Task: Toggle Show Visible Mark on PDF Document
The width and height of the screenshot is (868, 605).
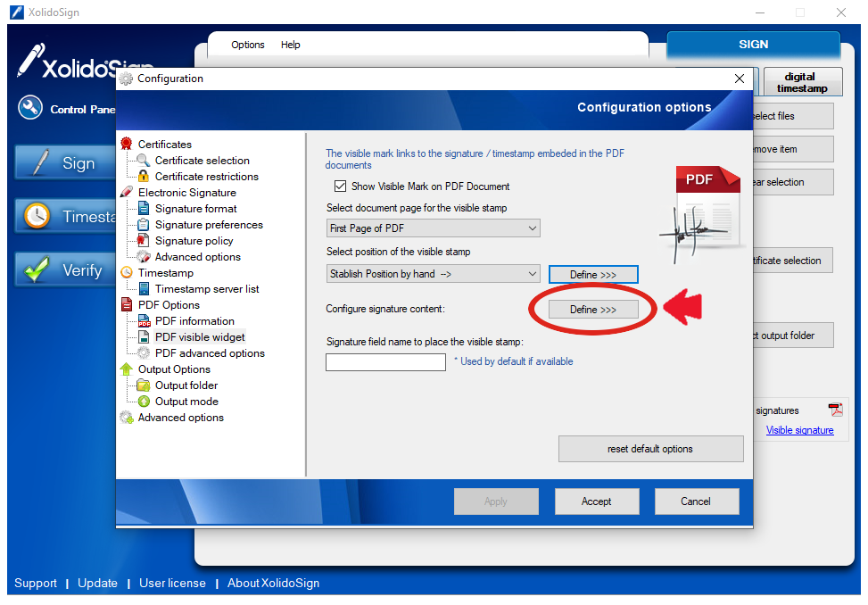Action: [340, 186]
